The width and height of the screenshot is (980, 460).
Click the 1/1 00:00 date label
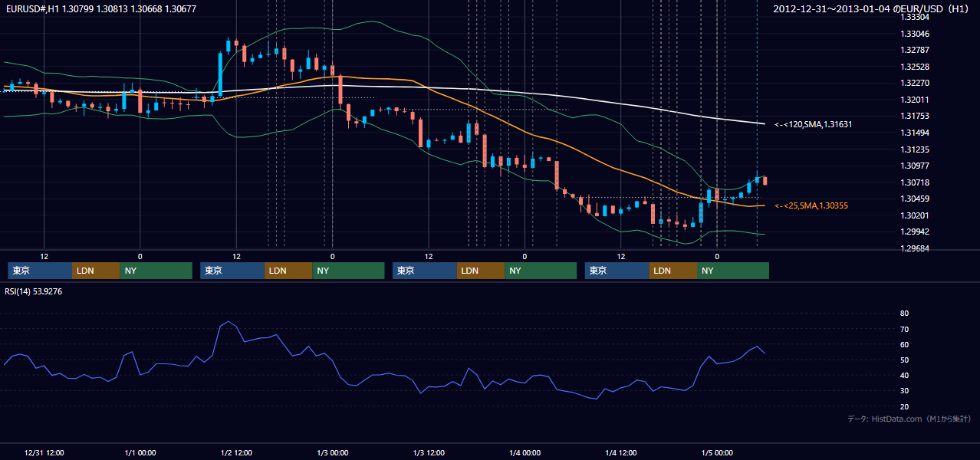[140, 453]
